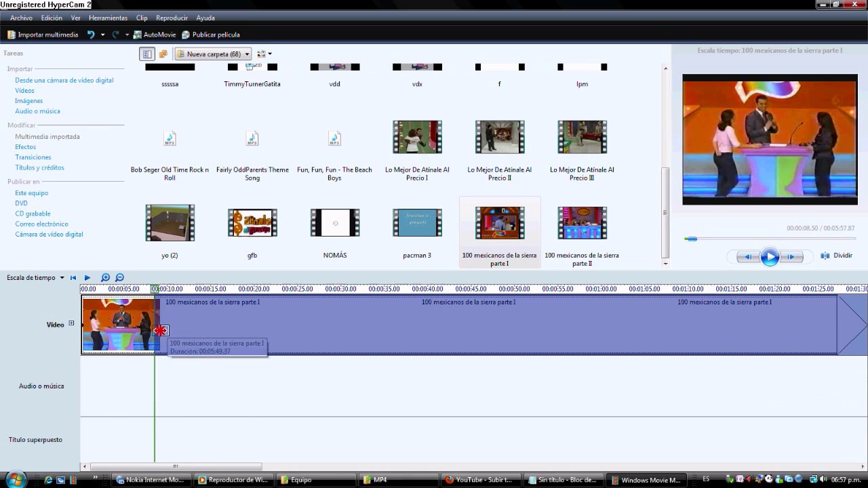This screenshot has height=488, width=868.
Task: Open the Reproducir menu
Action: click(172, 18)
